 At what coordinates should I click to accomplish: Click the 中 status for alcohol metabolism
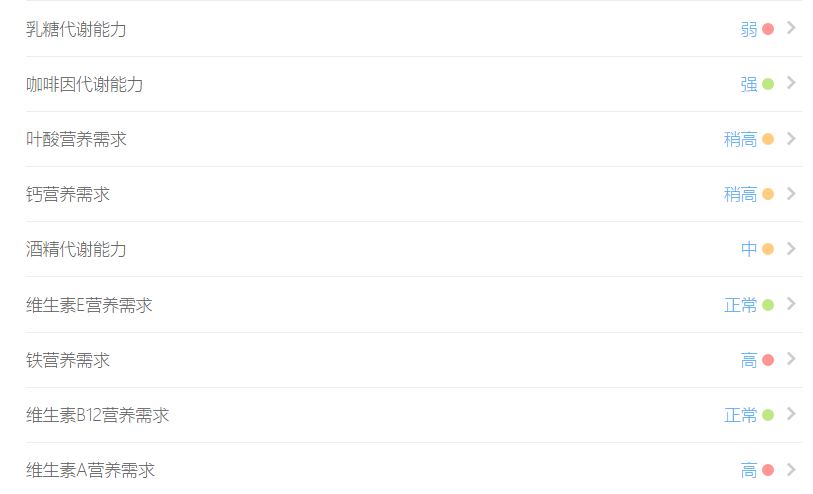pos(749,249)
